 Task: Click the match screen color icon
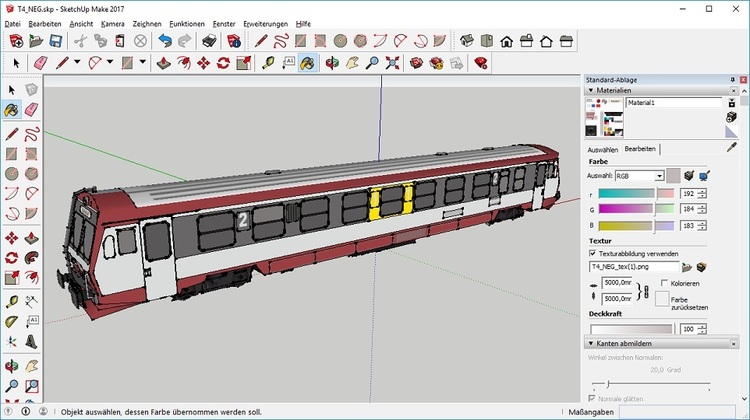click(704, 176)
